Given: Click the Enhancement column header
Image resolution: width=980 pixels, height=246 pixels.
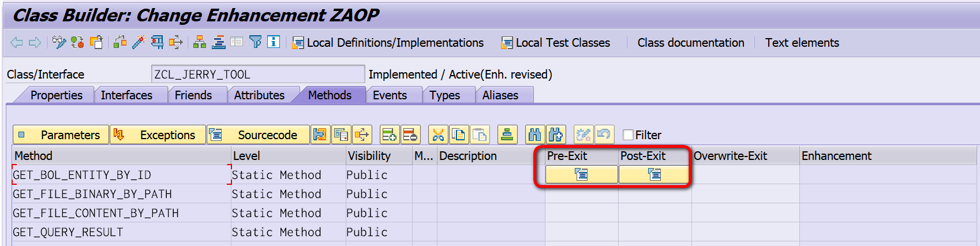Looking at the screenshot, I should pyautogui.click(x=889, y=156).
